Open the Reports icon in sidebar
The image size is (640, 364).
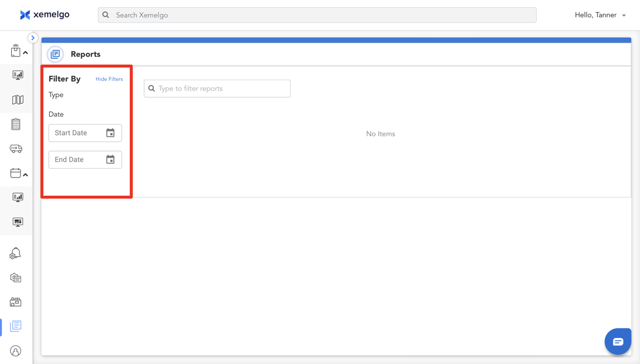pyautogui.click(x=16, y=326)
